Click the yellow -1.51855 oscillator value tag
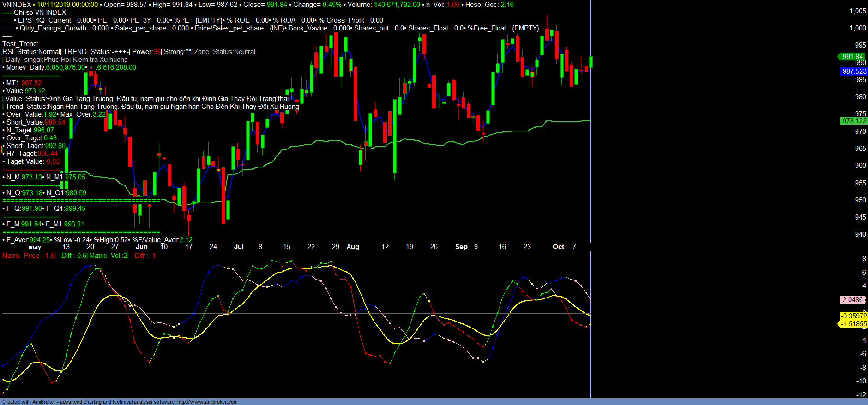Viewport: 868px width, 405px height. [x=853, y=324]
